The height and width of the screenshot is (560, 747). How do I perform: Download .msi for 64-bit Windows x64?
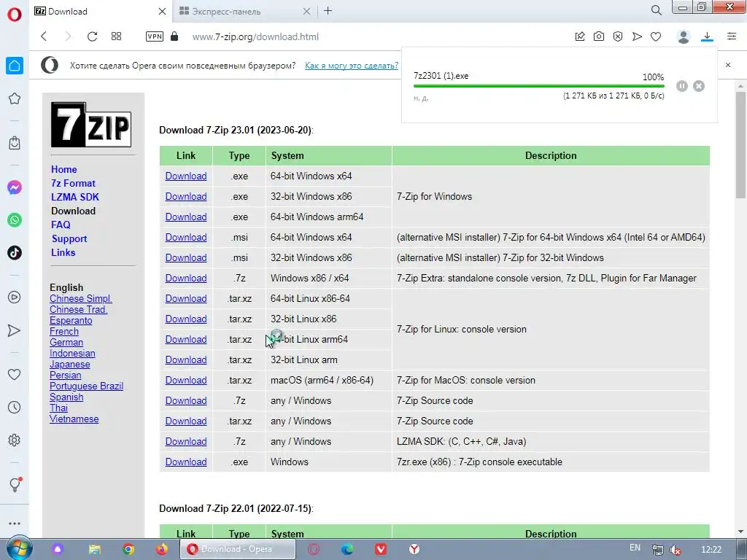coord(186,238)
